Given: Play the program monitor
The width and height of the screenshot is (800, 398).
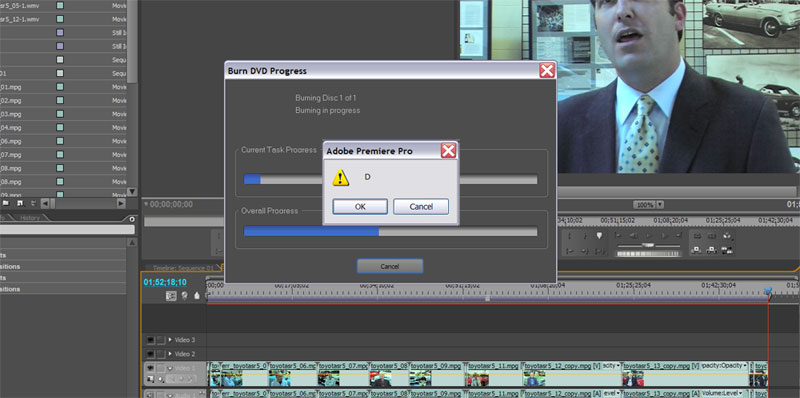Looking at the screenshot, I should pyautogui.click(x=648, y=235).
